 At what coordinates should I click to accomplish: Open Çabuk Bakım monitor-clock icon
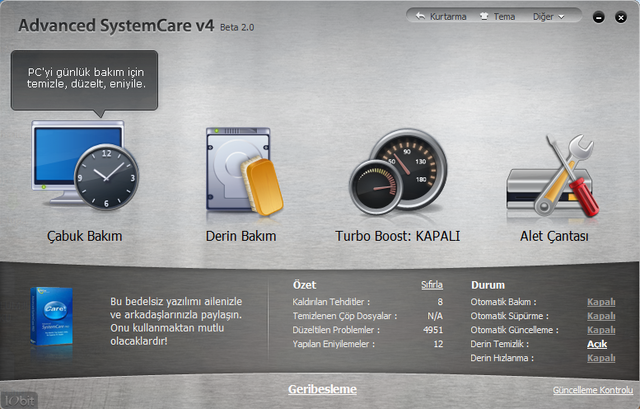click(85, 165)
